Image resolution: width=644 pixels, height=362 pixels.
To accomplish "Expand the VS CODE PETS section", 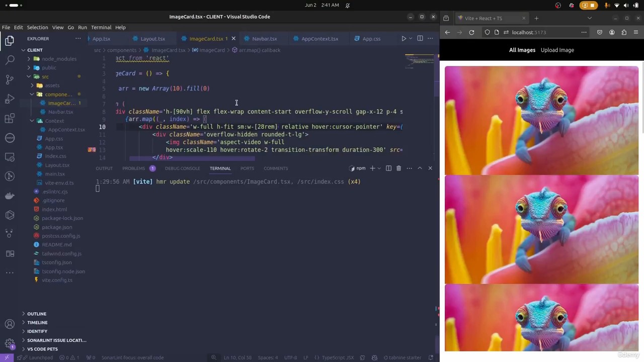I will click(x=42, y=349).
